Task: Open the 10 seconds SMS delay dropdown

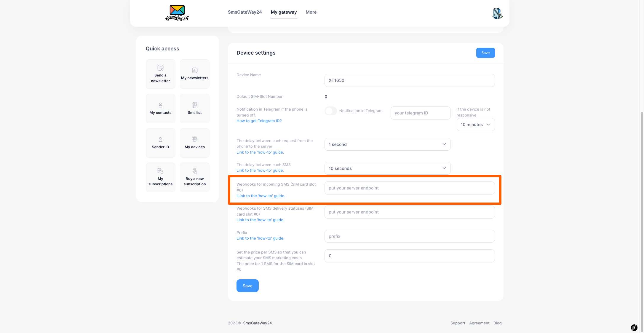Action: click(x=387, y=168)
